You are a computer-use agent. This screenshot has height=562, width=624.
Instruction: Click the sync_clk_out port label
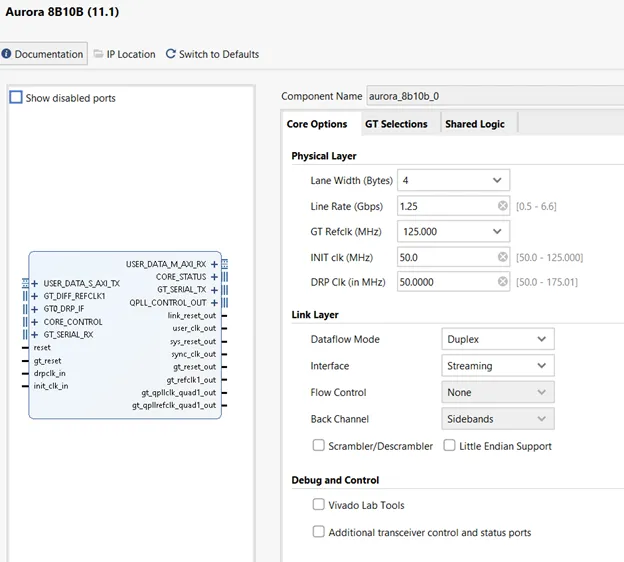pos(194,354)
